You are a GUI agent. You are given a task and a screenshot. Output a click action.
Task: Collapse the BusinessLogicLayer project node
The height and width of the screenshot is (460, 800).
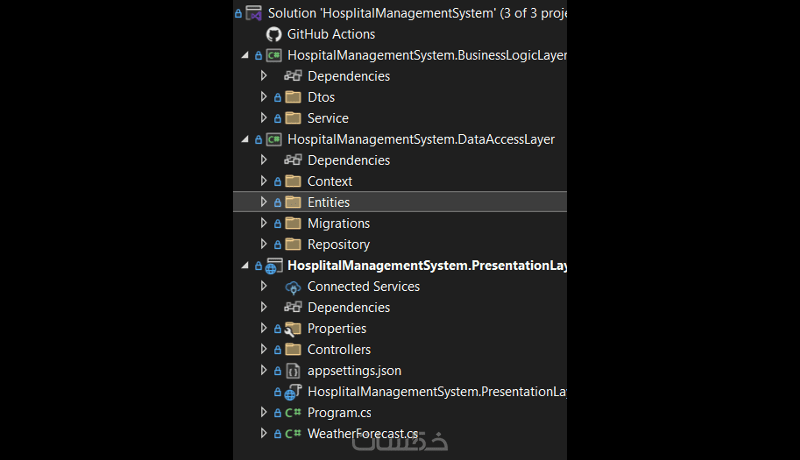click(x=245, y=55)
